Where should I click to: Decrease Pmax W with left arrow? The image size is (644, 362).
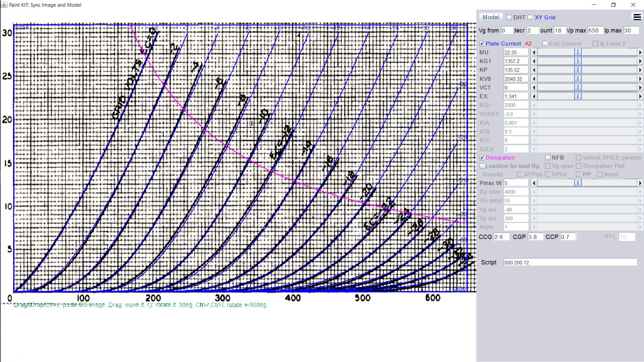coord(534,183)
